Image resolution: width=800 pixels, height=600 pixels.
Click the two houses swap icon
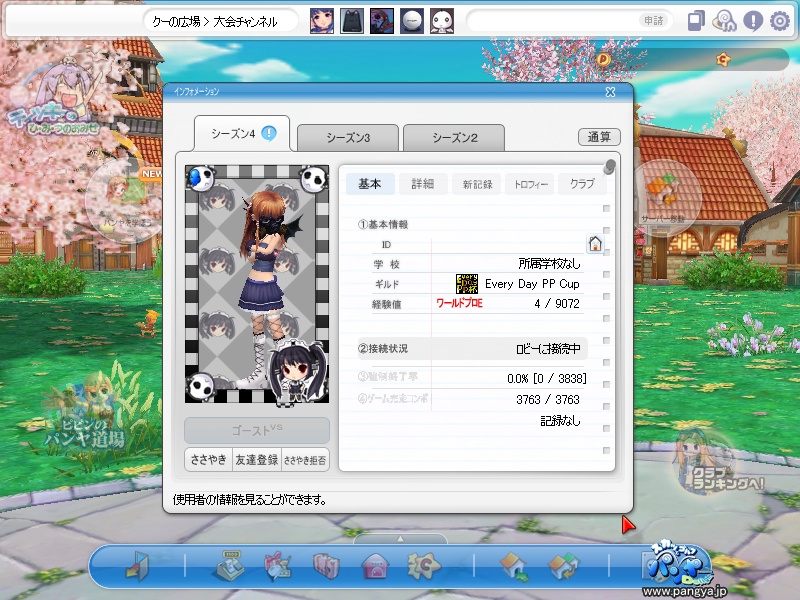563,566
